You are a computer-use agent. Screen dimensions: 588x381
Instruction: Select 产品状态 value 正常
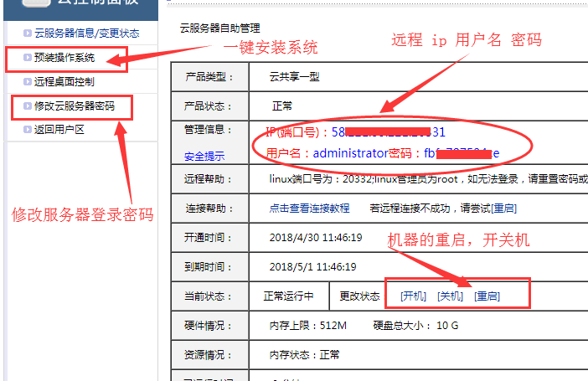[282, 106]
